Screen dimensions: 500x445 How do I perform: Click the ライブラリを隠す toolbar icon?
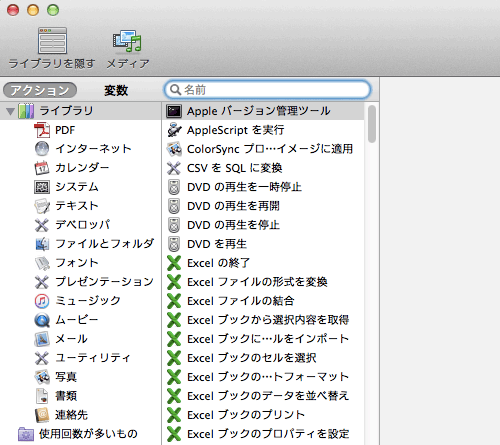point(52,41)
